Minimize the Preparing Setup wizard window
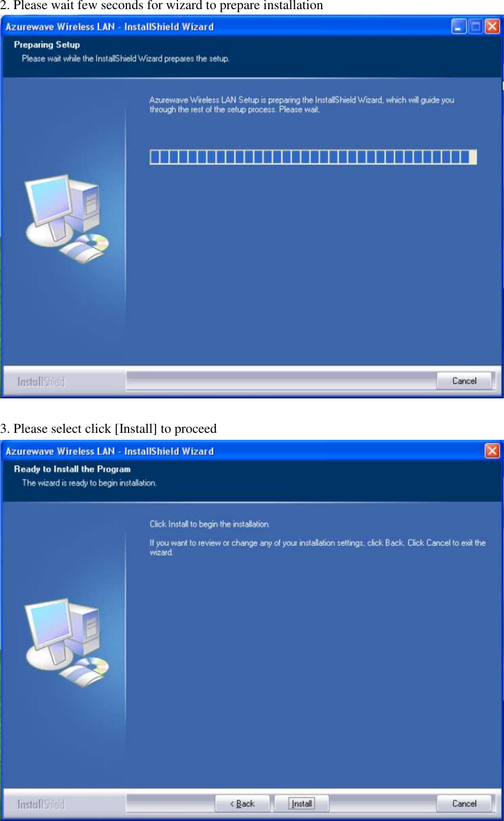This screenshot has width=504, height=821. click(459, 26)
